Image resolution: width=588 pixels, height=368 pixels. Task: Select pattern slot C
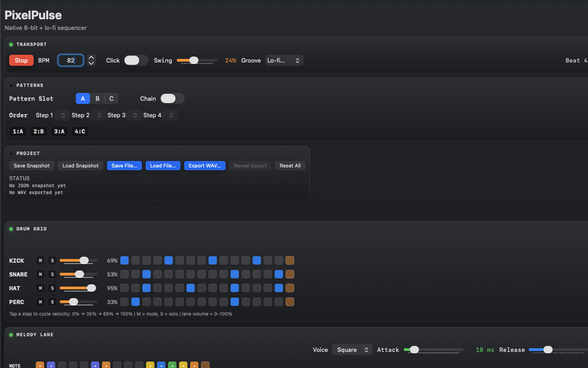112,98
